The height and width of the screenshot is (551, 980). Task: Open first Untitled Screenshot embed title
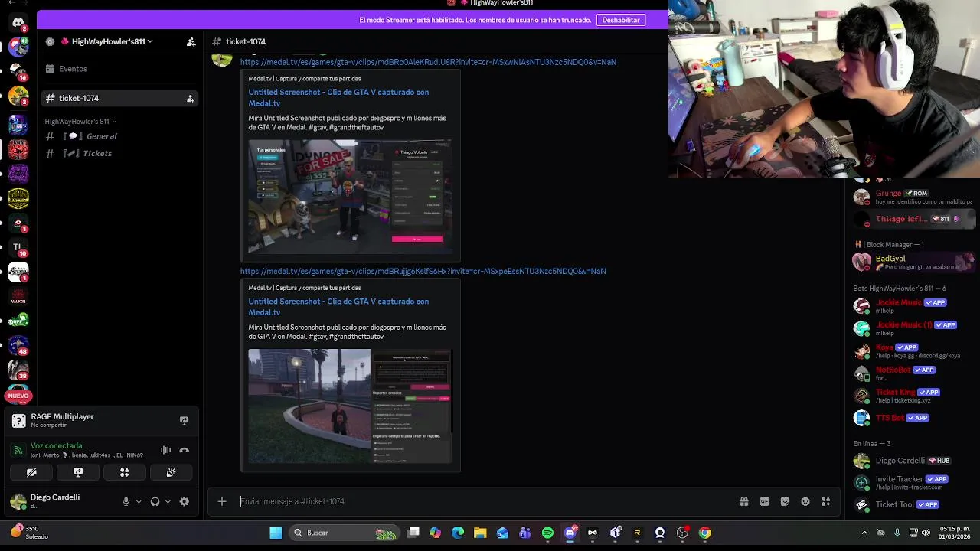click(338, 97)
